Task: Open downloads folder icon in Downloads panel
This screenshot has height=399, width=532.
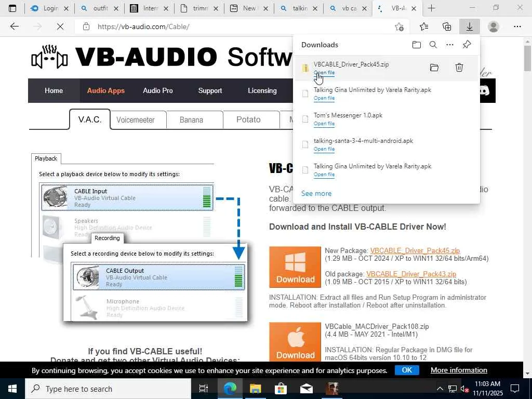Action: click(416, 45)
